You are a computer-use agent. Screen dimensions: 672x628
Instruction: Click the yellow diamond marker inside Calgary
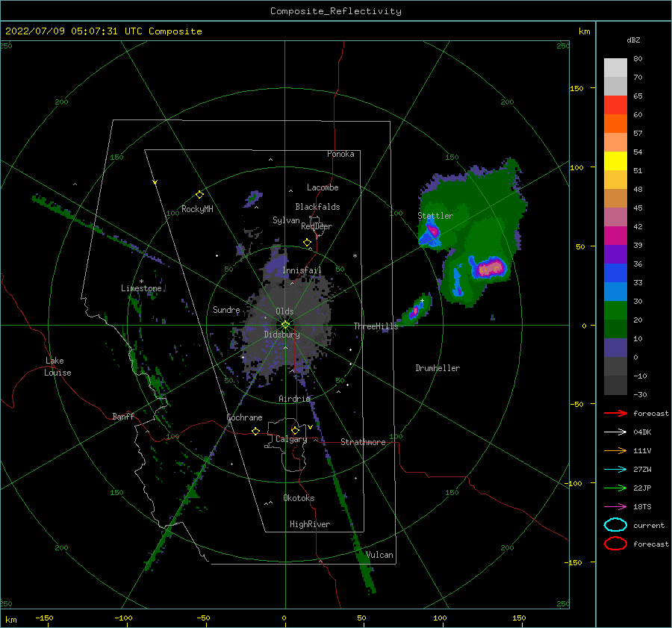(295, 430)
